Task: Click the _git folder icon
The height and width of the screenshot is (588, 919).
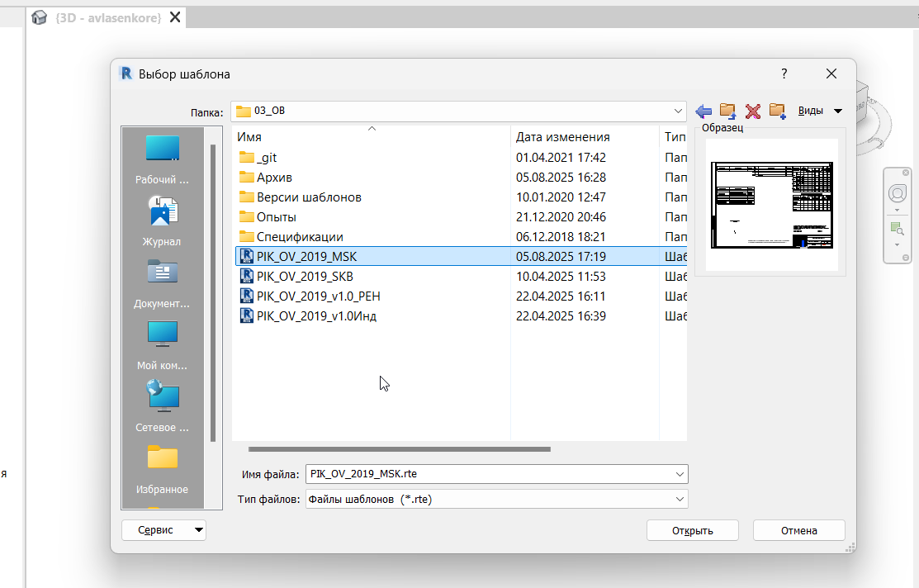Action: (247, 158)
